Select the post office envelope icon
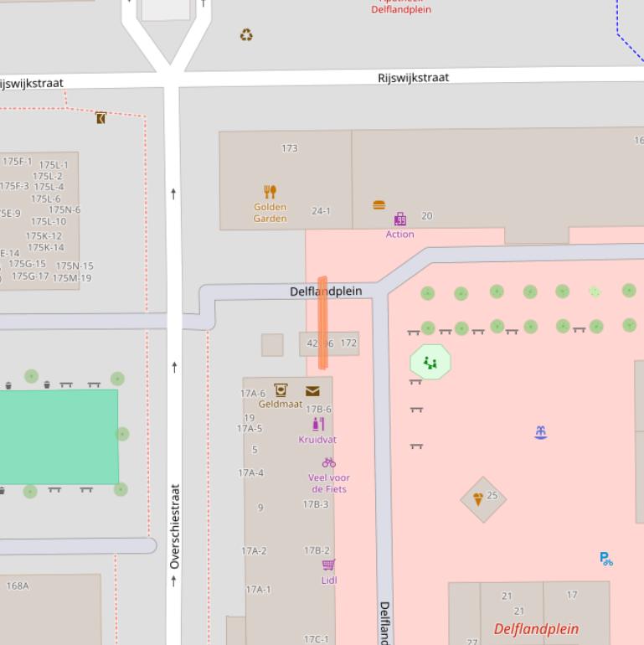The height and width of the screenshot is (645, 644). (x=312, y=391)
